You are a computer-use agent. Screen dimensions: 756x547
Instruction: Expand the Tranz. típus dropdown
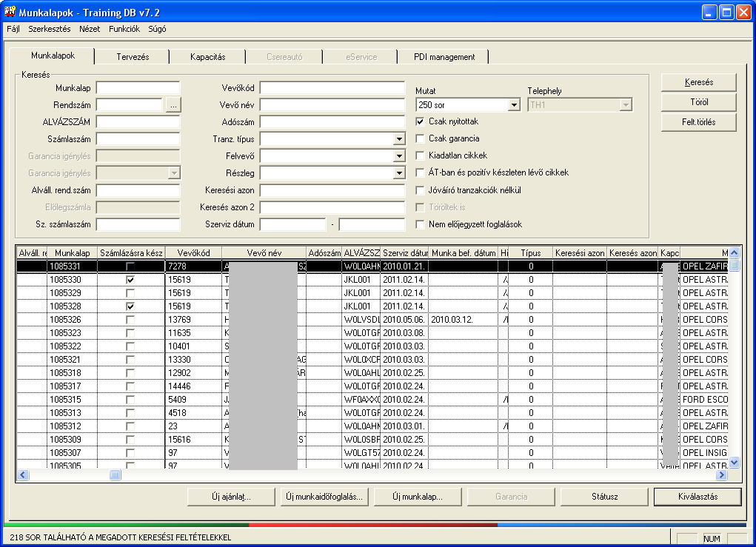click(398, 139)
